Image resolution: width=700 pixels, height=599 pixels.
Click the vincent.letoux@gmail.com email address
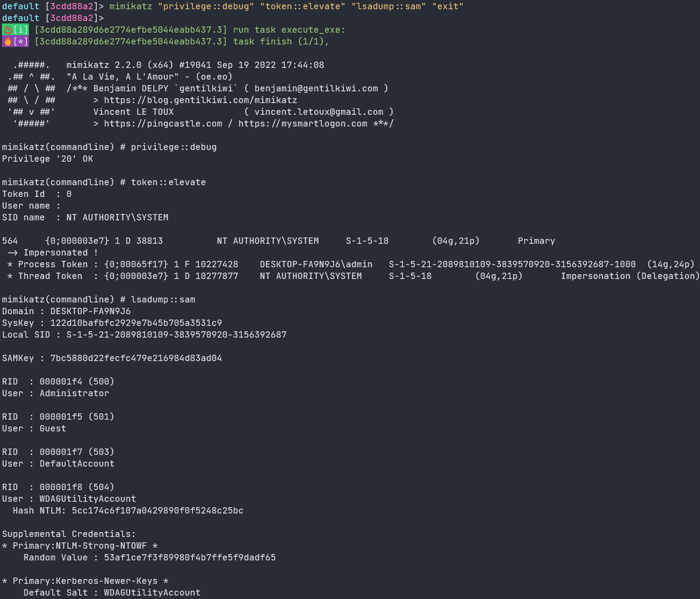[319, 112]
